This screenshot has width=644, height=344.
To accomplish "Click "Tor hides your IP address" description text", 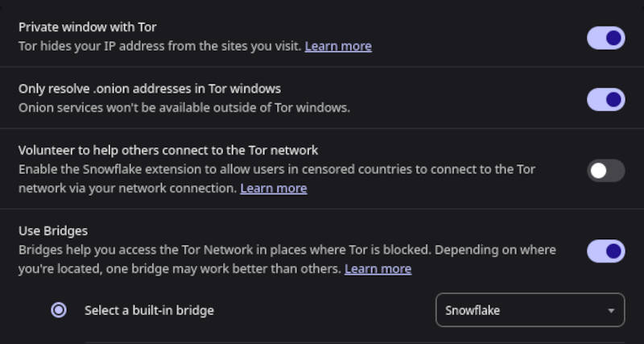I will [x=159, y=46].
